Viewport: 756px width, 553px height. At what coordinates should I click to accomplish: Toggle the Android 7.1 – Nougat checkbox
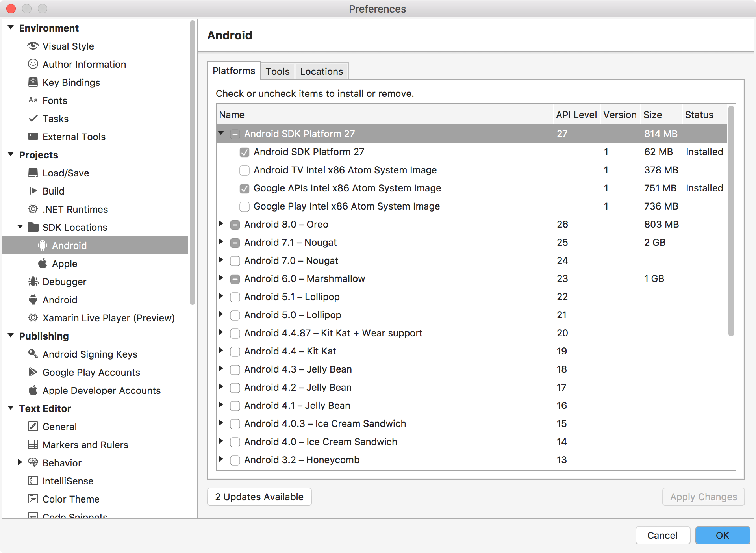click(235, 243)
